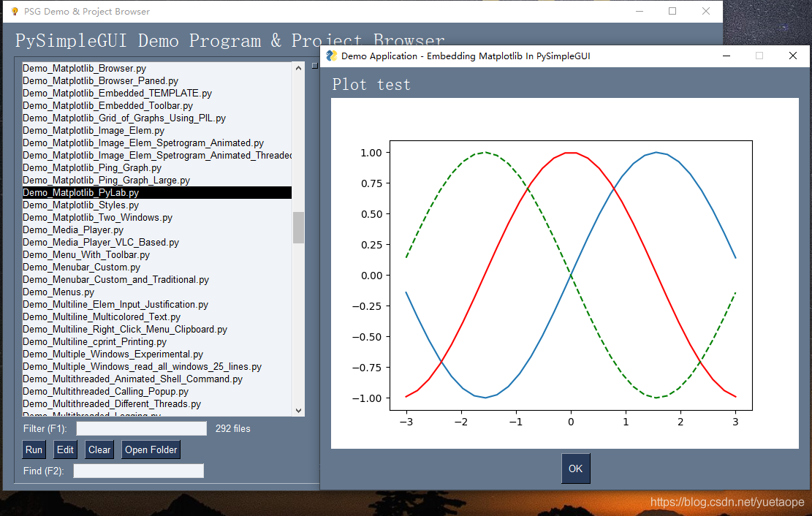812x516 pixels.
Task: Run the selected demo with Run button
Action: (x=34, y=449)
